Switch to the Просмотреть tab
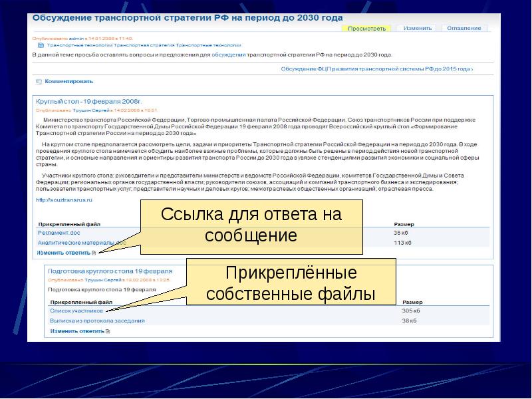The height and width of the screenshot is (399, 532). click(x=367, y=29)
